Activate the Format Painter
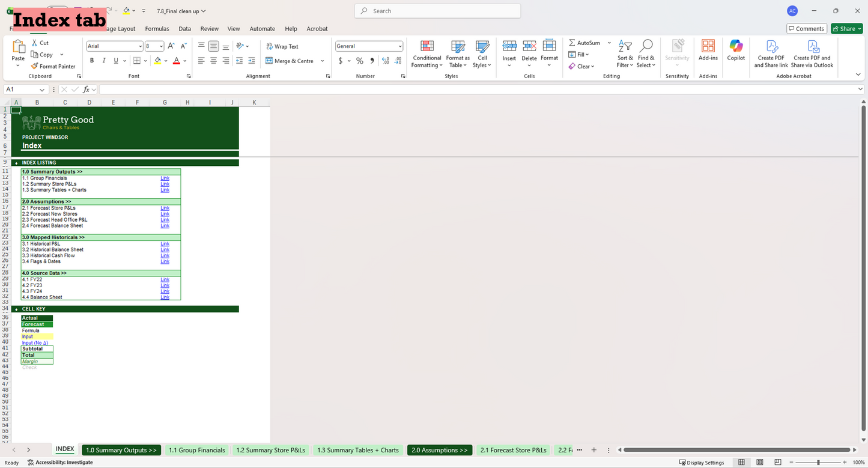The height and width of the screenshot is (468, 868). tap(53, 66)
